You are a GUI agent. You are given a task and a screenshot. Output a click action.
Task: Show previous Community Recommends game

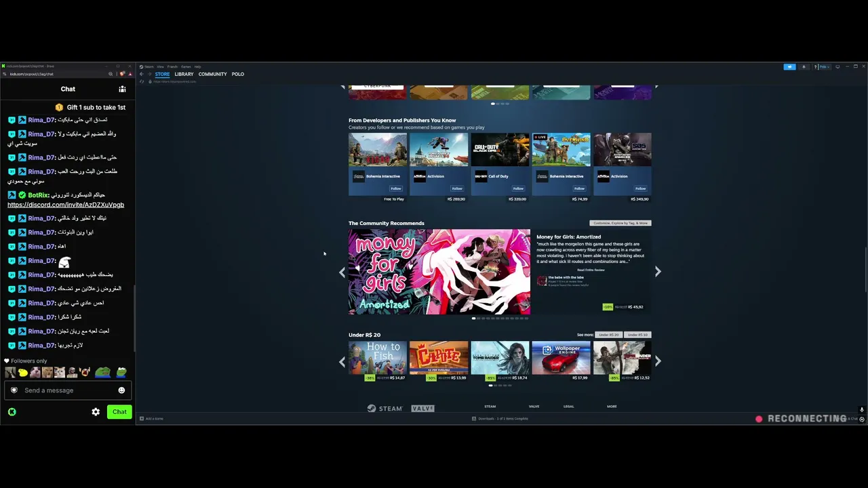click(342, 272)
